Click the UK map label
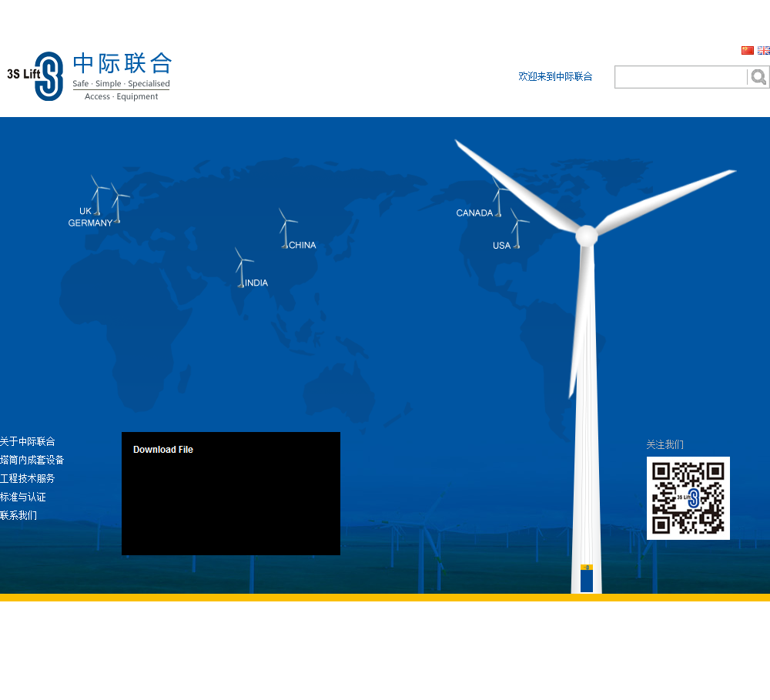Viewport: 770px width, 700px height. [85, 211]
